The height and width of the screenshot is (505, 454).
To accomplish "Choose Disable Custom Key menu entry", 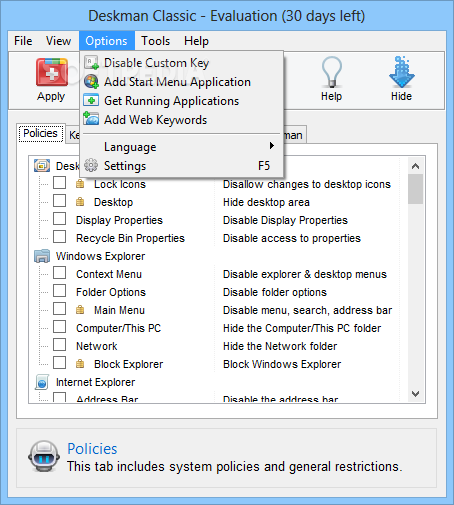I will [182, 63].
